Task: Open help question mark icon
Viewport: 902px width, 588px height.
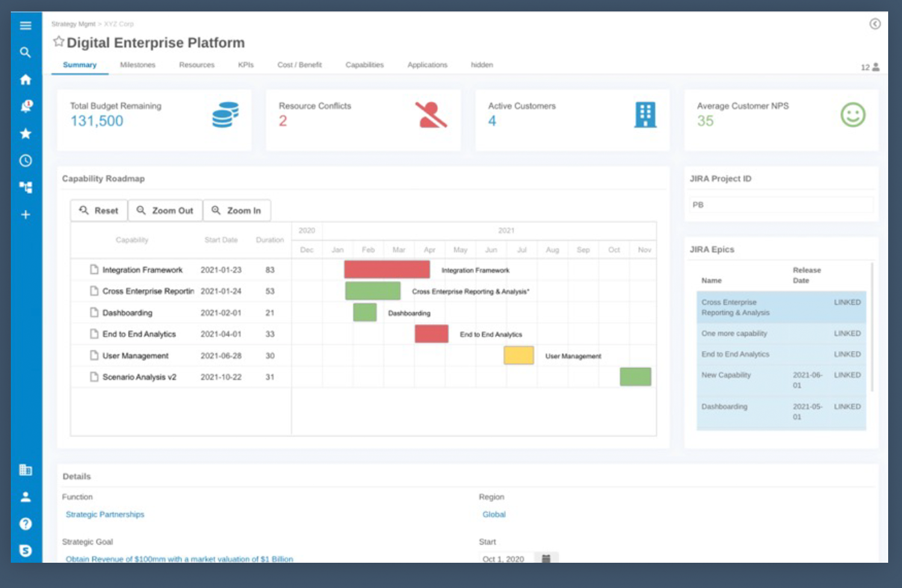Action: [25, 524]
